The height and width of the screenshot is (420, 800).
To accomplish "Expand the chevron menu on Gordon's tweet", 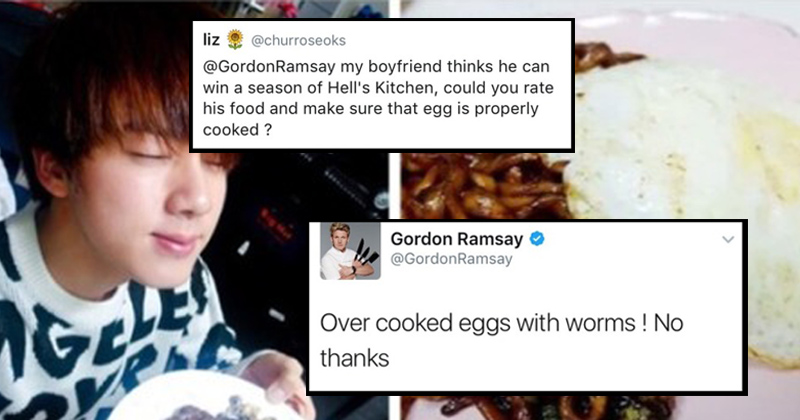I will pyautogui.click(x=728, y=239).
